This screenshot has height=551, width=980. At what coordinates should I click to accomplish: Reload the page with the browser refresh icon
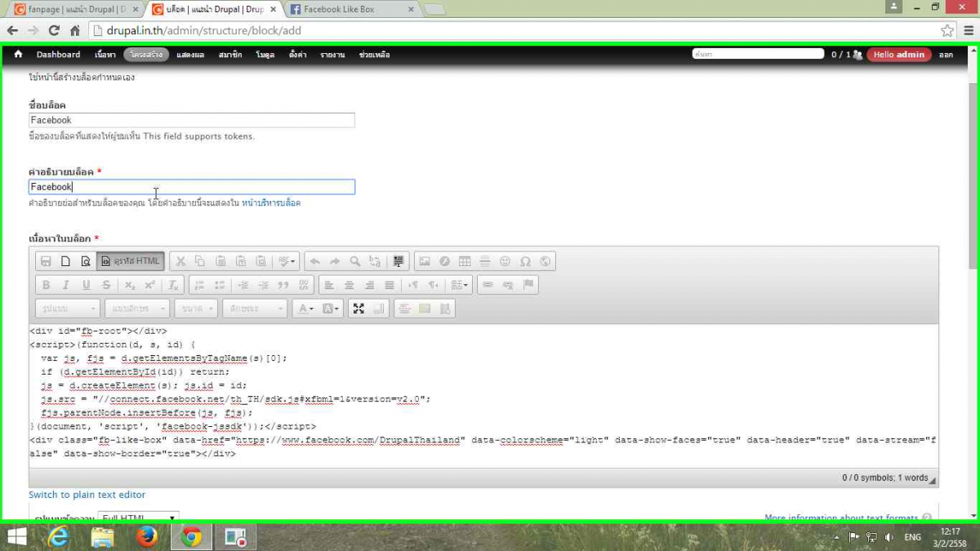click(54, 30)
